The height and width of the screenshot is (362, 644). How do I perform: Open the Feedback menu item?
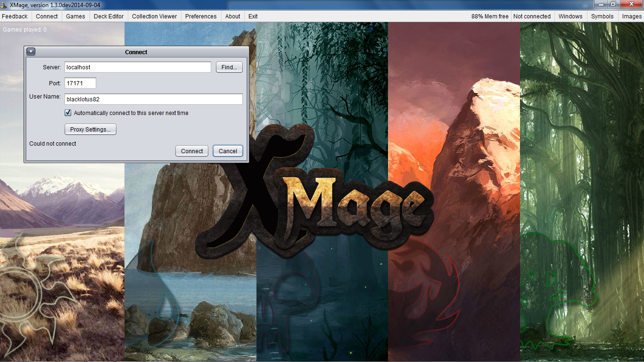pyautogui.click(x=15, y=16)
